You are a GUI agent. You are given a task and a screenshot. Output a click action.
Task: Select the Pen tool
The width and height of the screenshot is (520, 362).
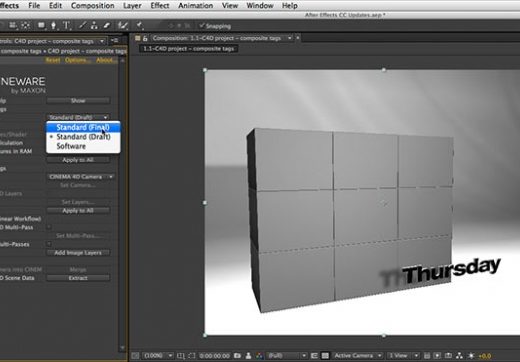click(x=53, y=25)
